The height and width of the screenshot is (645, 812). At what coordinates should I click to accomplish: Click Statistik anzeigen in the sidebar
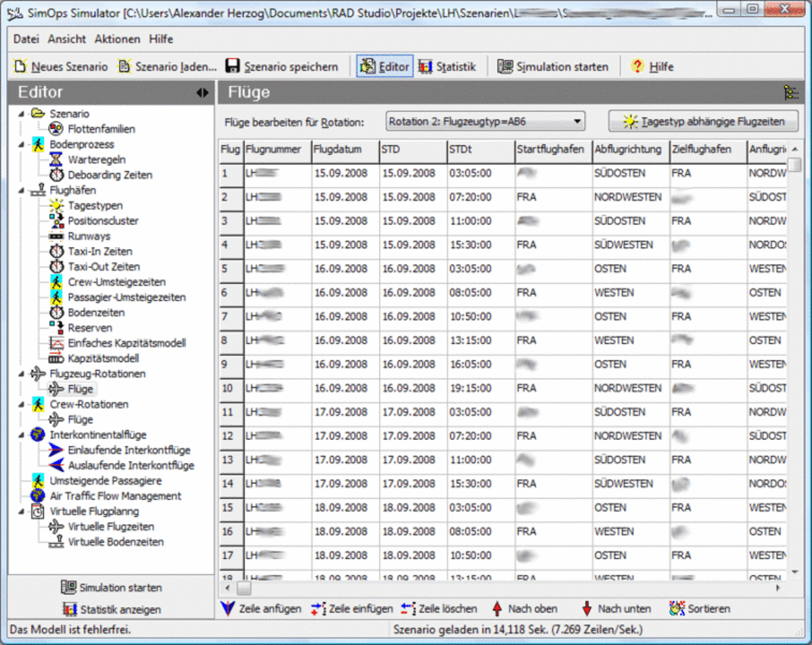coord(112,609)
